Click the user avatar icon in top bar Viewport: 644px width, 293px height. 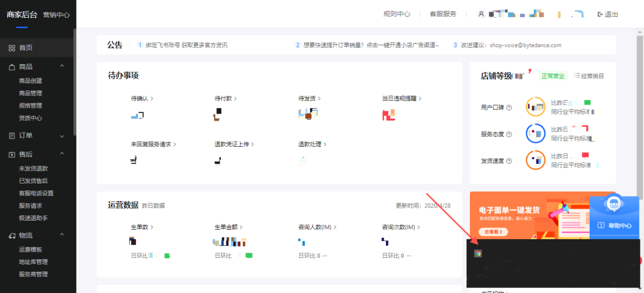coord(481,14)
